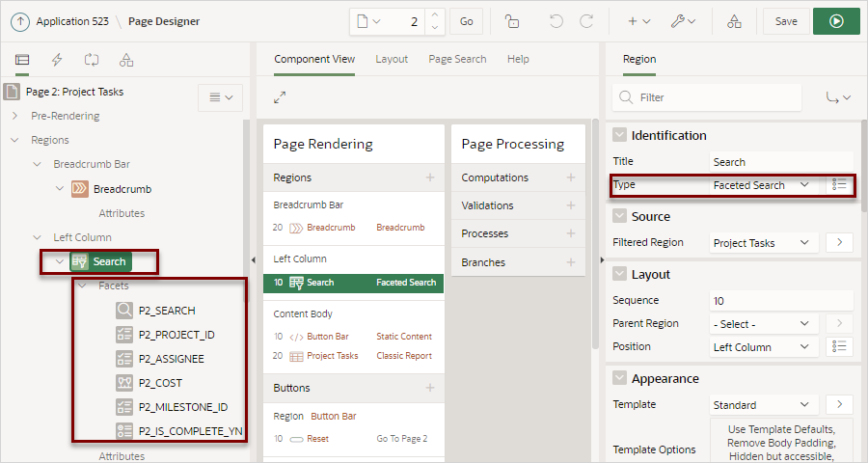This screenshot has height=463, width=868.
Task: Open the Parent Region dropdown
Action: 764,323
